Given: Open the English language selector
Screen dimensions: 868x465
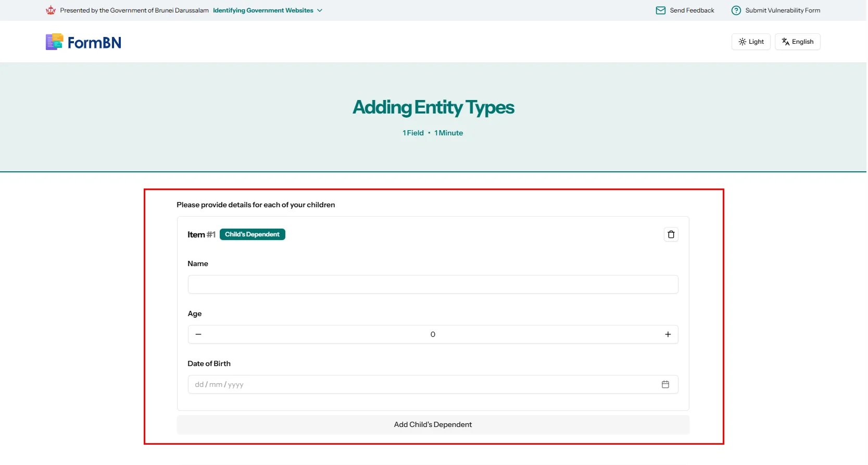Looking at the screenshot, I should click(797, 42).
